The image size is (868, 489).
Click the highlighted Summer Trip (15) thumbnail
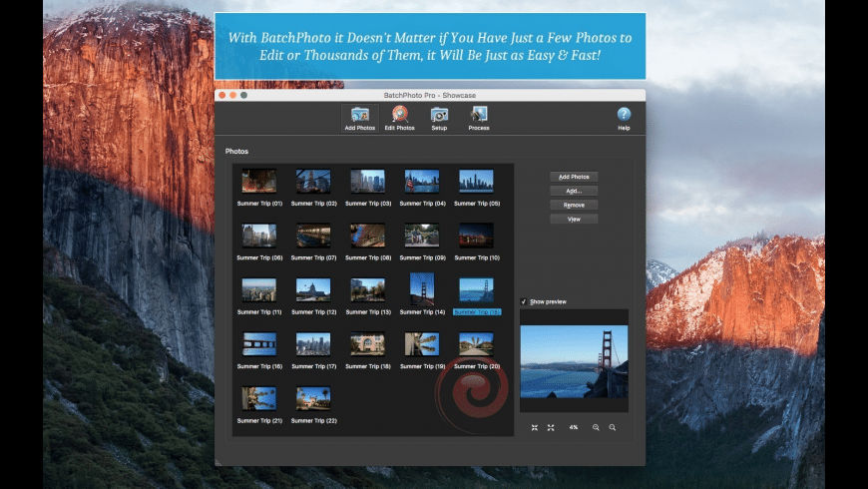(x=476, y=289)
